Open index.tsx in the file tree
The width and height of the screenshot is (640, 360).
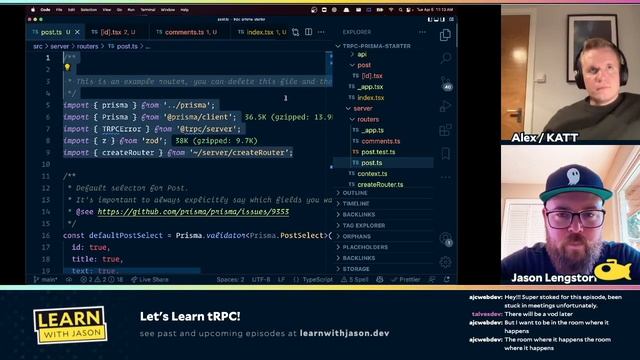pyautogui.click(x=371, y=98)
